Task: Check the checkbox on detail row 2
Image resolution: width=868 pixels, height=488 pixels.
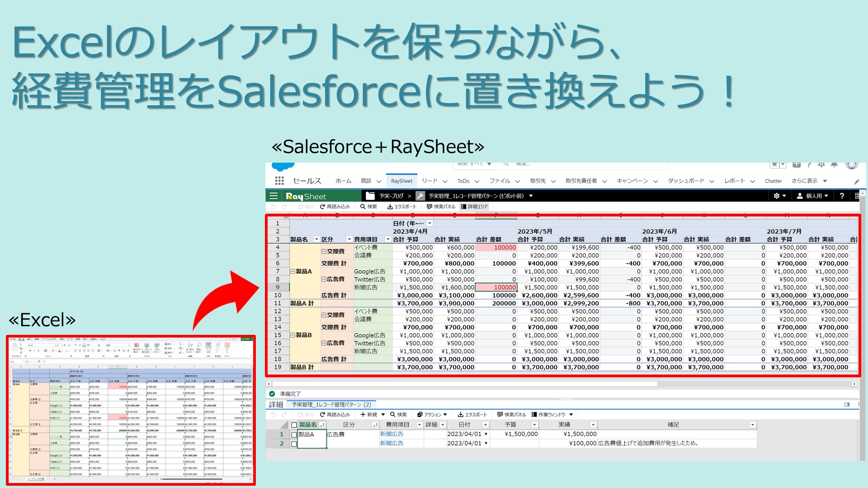Action: click(x=293, y=443)
